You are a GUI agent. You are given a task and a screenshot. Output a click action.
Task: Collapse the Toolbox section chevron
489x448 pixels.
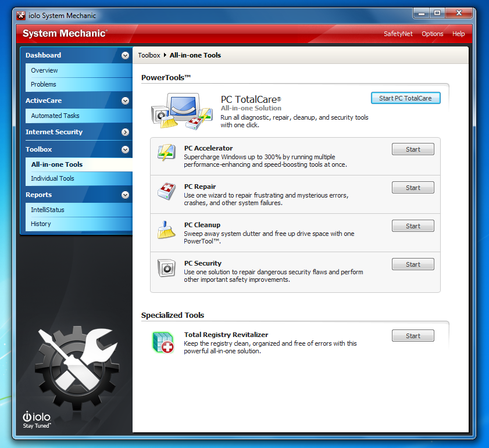(125, 150)
